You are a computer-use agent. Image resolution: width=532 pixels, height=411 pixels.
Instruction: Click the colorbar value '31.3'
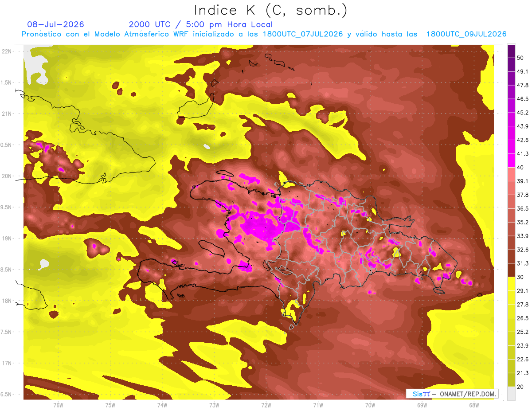coord(523,263)
